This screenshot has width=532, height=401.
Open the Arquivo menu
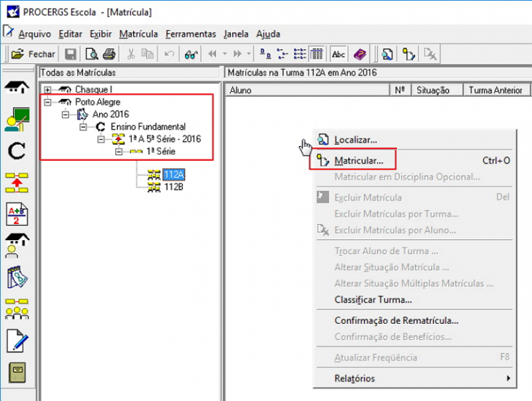(x=35, y=34)
